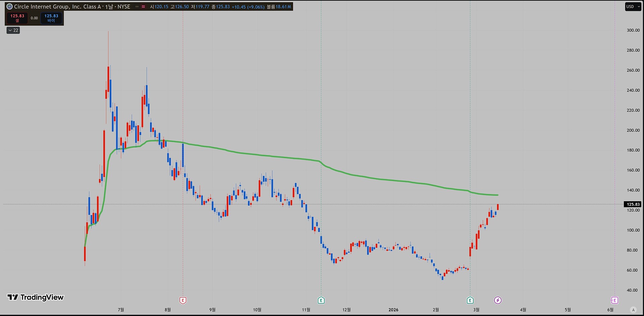Viewport: 644px width, 316px height.
Task: Click the red 125.83 sell button
Action: 17,18
